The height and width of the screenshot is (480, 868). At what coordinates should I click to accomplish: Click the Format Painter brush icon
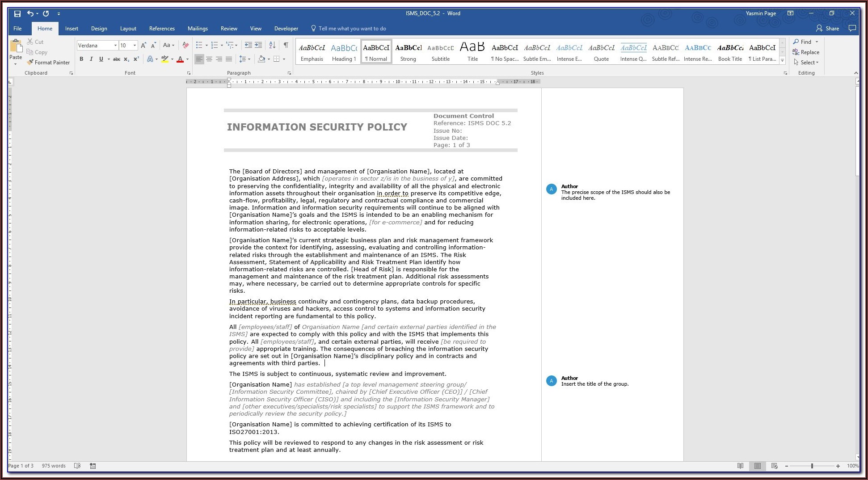pos(30,63)
